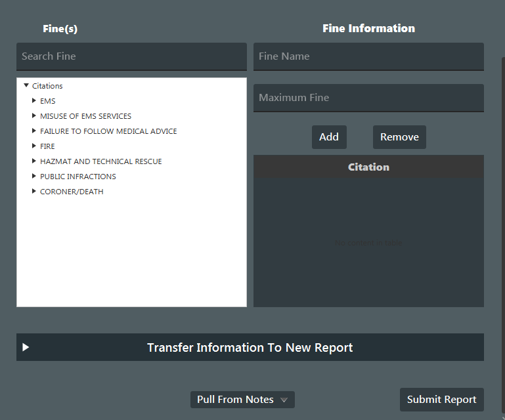The image size is (505, 420).
Task: Click the Fine Name text field
Action: coord(368,56)
